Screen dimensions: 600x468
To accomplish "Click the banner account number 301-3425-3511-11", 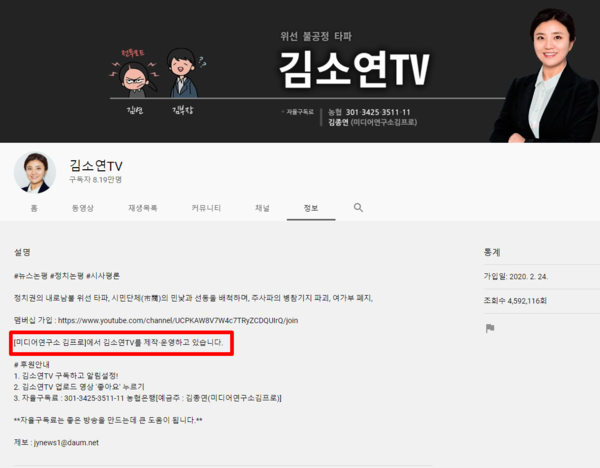I will point(378,112).
